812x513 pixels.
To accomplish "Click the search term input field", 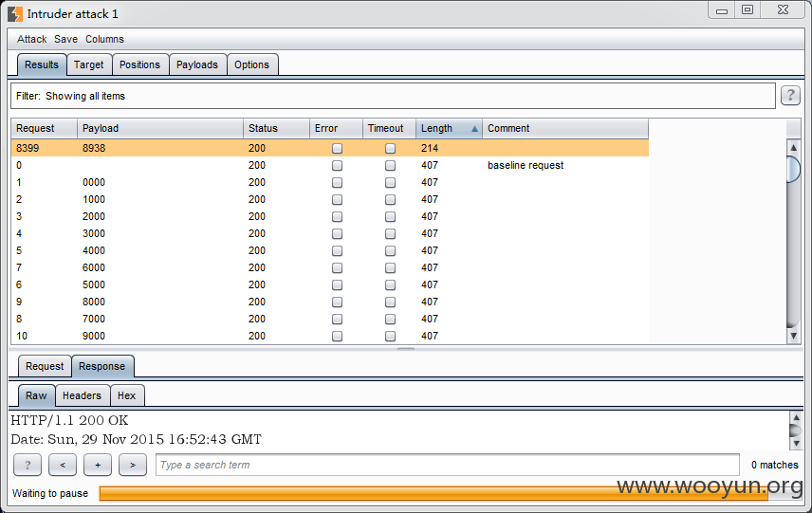I will (x=448, y=465).
